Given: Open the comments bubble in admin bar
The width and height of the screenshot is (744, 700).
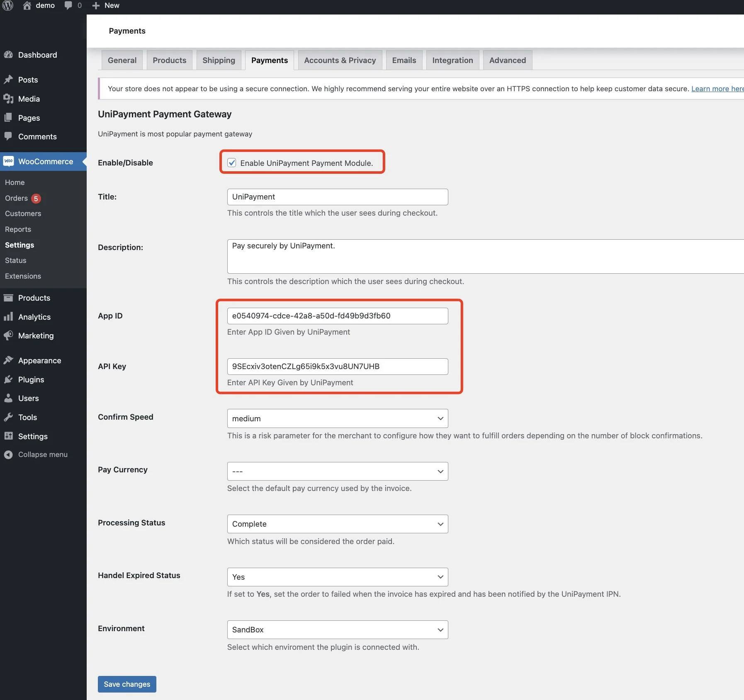Looking at the screenshot, I should click(x=68, y=5).
